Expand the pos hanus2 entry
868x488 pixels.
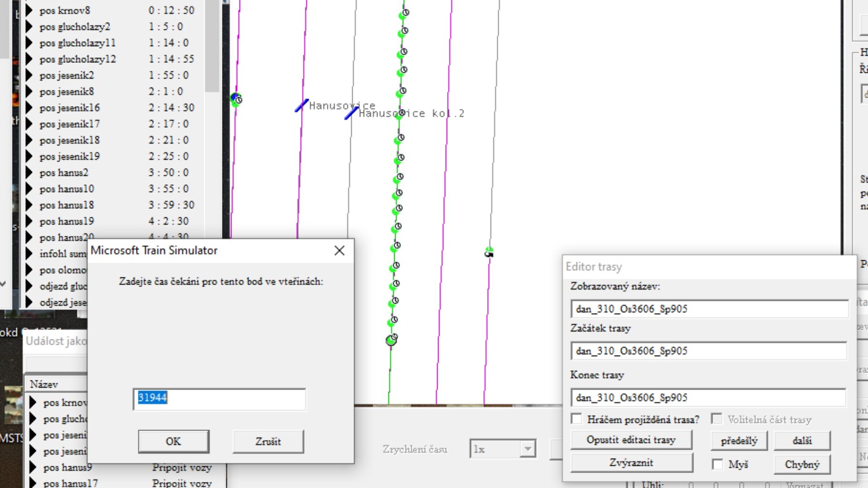(30, 172)
